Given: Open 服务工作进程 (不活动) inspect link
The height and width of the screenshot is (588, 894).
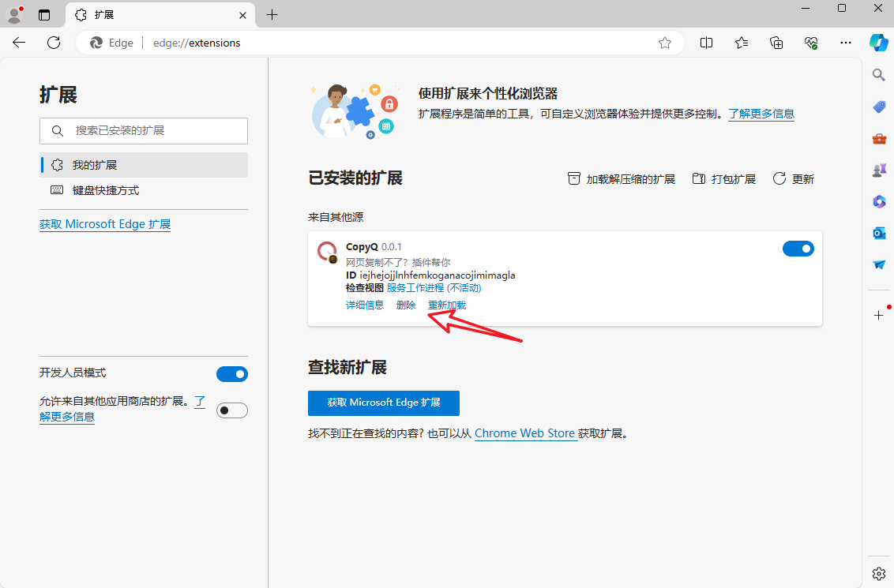Looking at the screenshot, I should click(x=434, y=288).
